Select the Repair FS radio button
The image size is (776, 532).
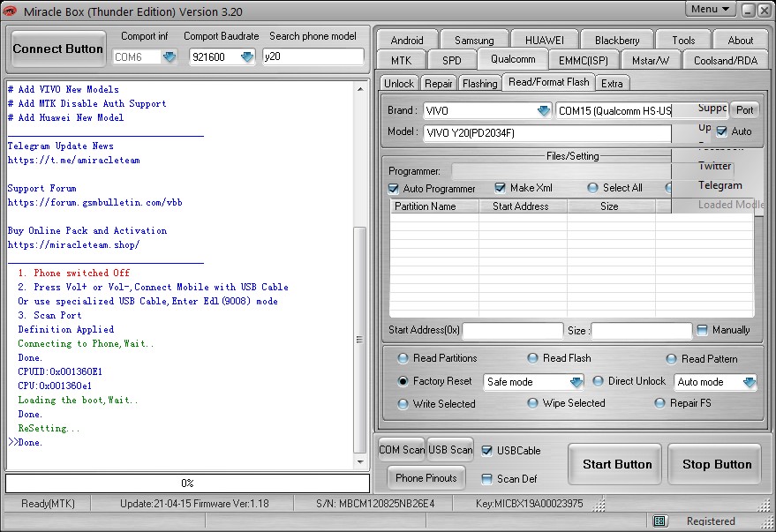click(659, 403)
